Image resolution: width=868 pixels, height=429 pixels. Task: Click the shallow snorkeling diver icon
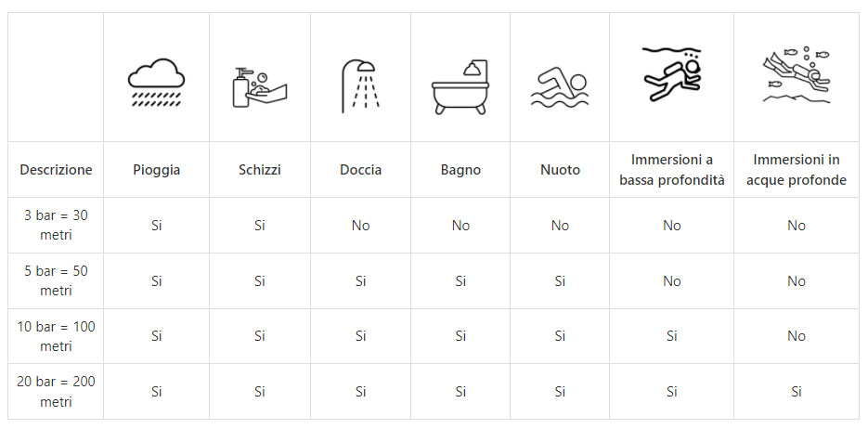point(671,74)
